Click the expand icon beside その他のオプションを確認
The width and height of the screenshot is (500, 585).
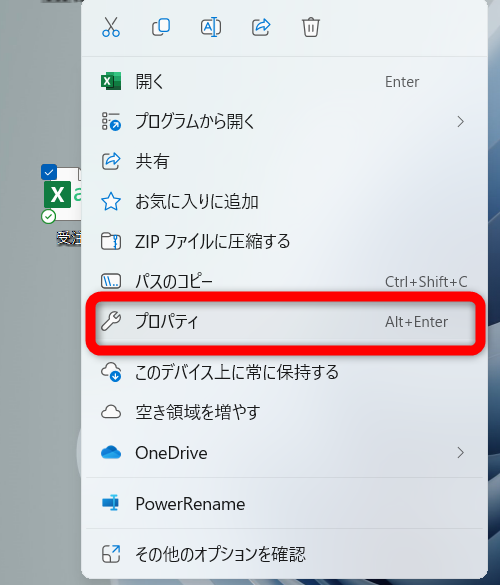click(x=111, y=554)
